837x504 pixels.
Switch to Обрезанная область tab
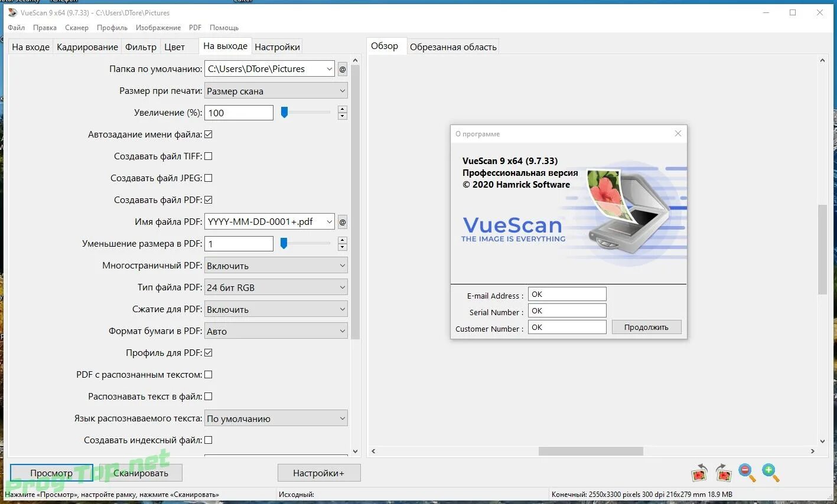tap(453, 47)
